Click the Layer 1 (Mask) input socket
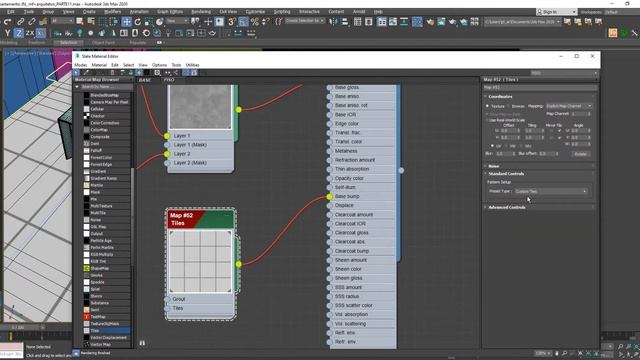Screen dimensions: 640x360 coord(167,145)
